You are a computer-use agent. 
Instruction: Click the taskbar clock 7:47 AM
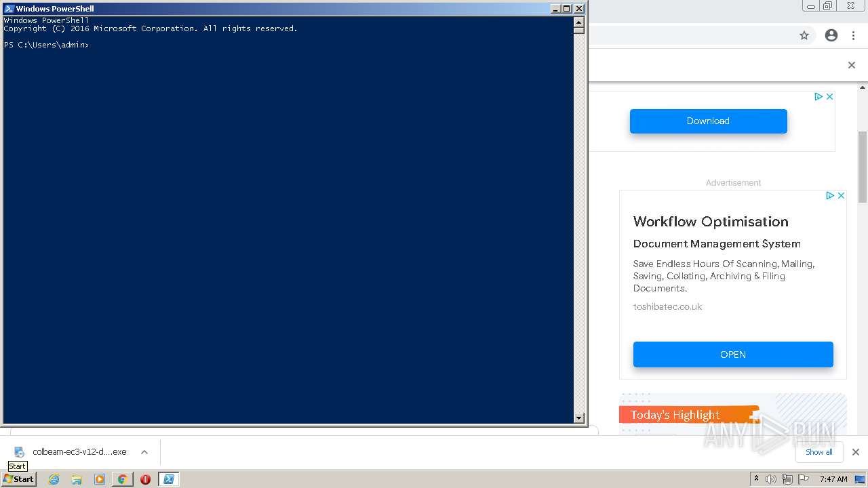tap(833, 479)
